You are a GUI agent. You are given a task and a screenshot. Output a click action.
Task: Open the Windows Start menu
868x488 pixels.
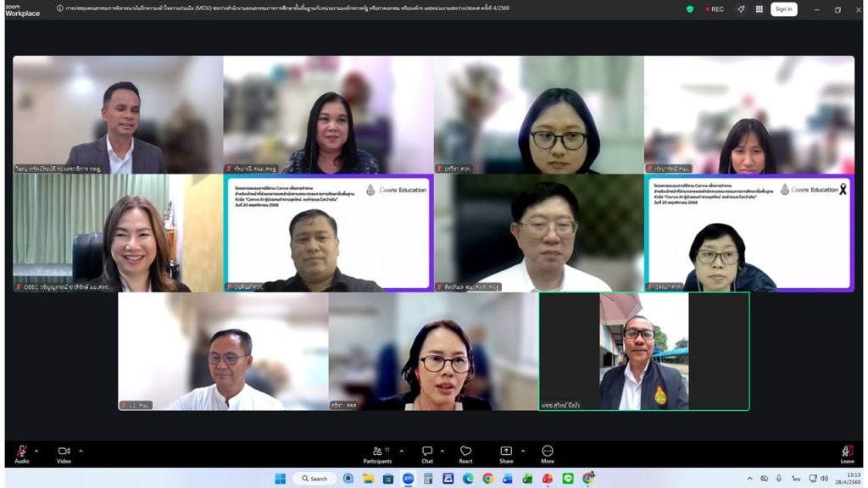click(280, 479)
